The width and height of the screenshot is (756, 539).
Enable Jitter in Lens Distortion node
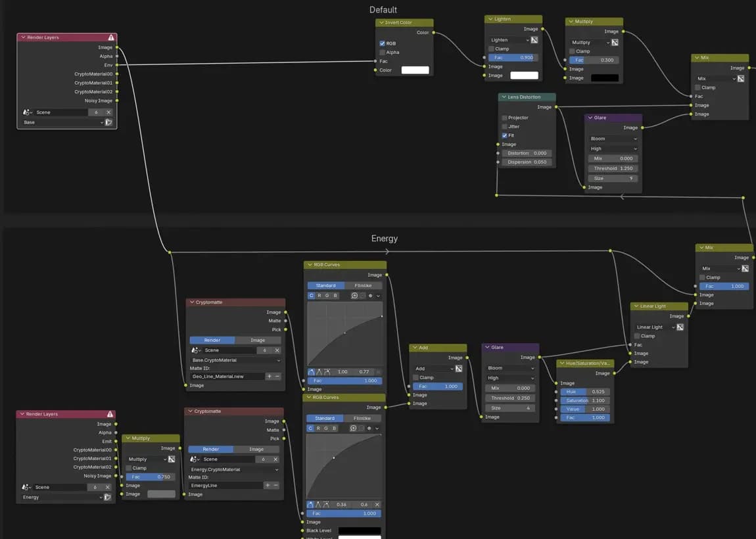pyautogui.click(x=504, y=126)
